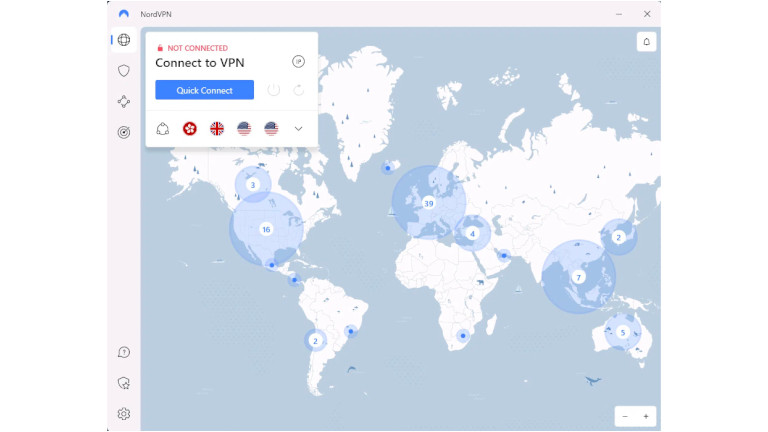Select the recent connection bell-shaped icon

coord(163,129)
